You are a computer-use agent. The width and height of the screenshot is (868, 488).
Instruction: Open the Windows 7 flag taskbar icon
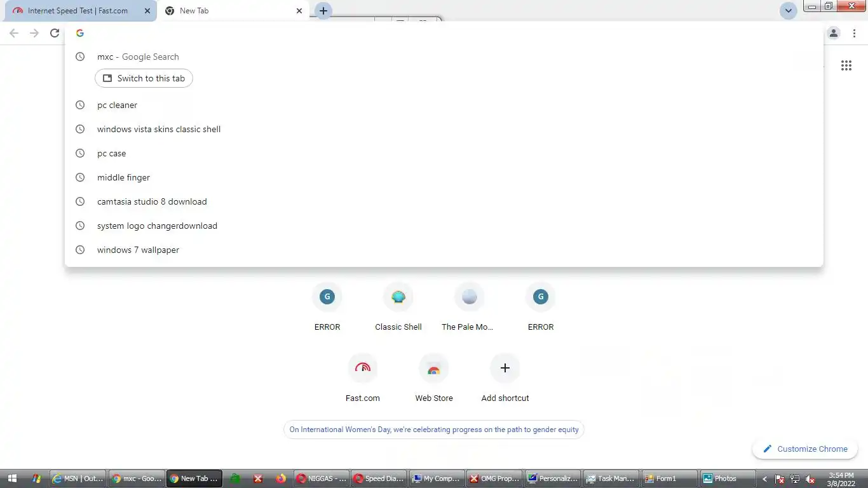[x=37, y=478]
